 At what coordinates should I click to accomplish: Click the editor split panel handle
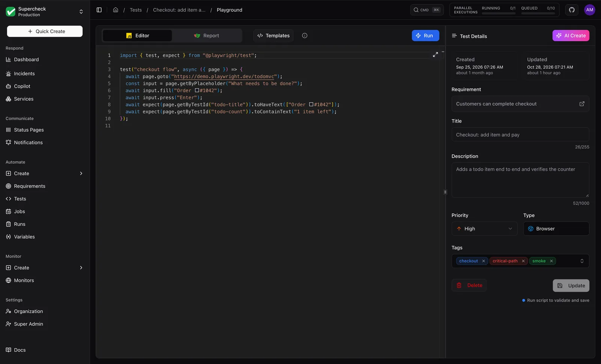click(x=445, y=192)
